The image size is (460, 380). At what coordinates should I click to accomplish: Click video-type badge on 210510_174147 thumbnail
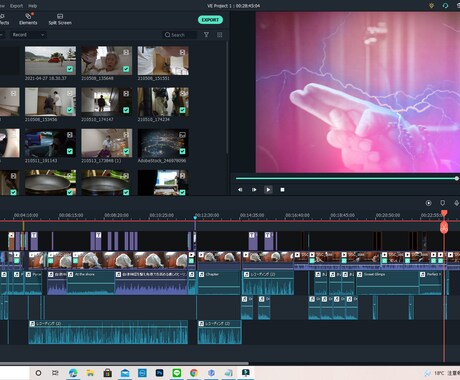[x=126, y=94]
